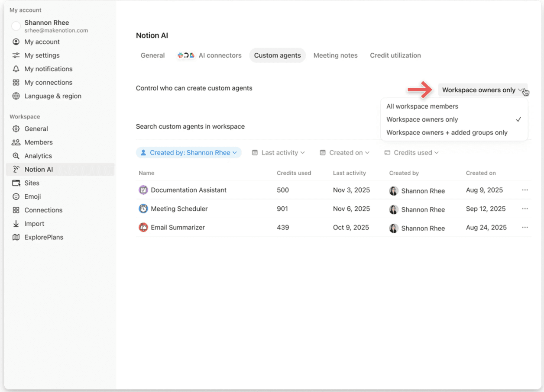Open the Emoji settings icon
This screenshot has width=544, height=392.
coord(15,196)
